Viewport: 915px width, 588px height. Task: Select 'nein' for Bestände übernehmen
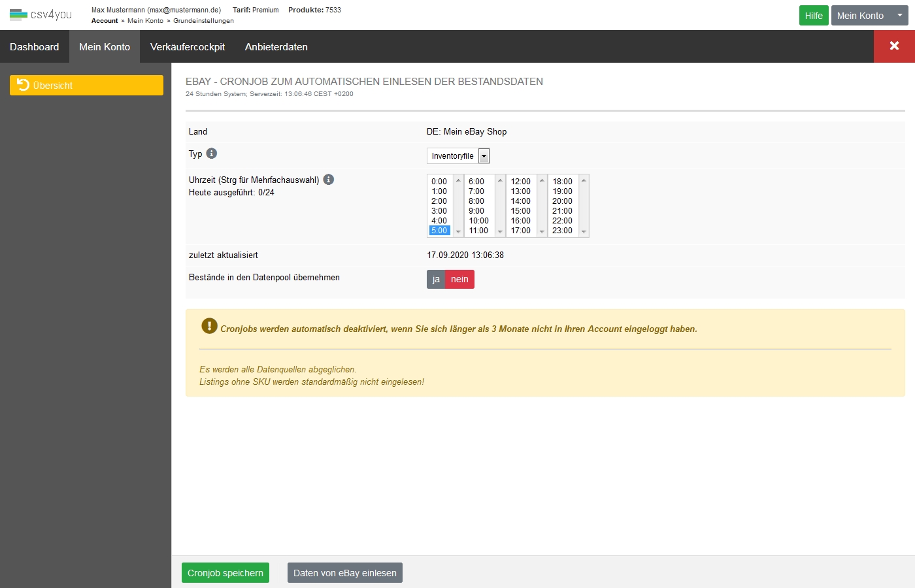pos(459,280)
